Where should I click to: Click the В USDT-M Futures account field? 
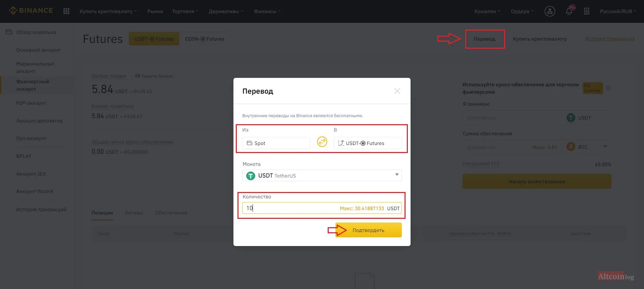coord(368,143)
